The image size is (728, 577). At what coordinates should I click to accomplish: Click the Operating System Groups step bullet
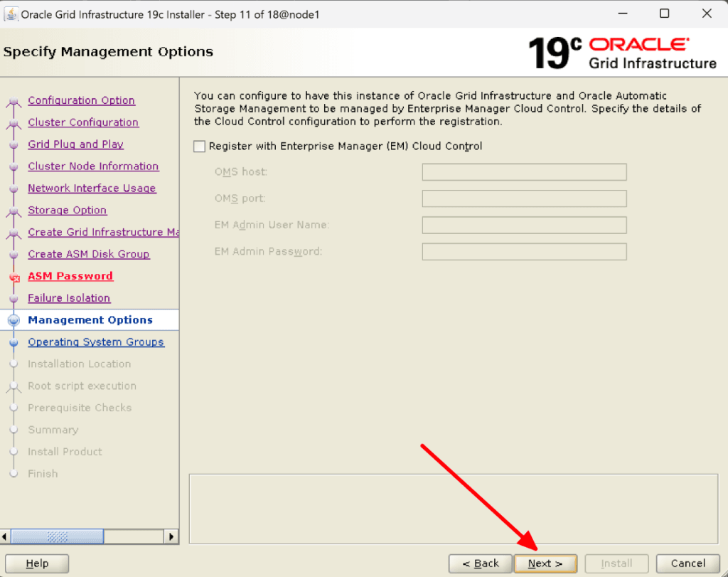[x=14, y=342]
